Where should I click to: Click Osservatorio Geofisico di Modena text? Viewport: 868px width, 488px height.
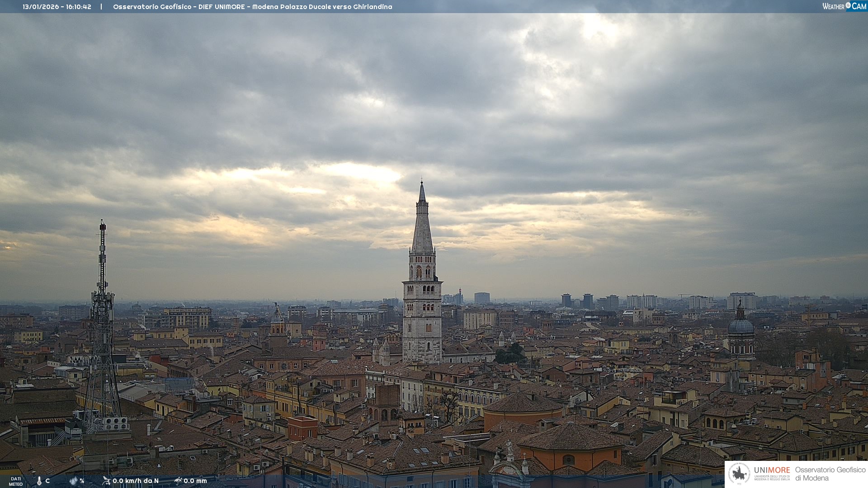(830, 474)
